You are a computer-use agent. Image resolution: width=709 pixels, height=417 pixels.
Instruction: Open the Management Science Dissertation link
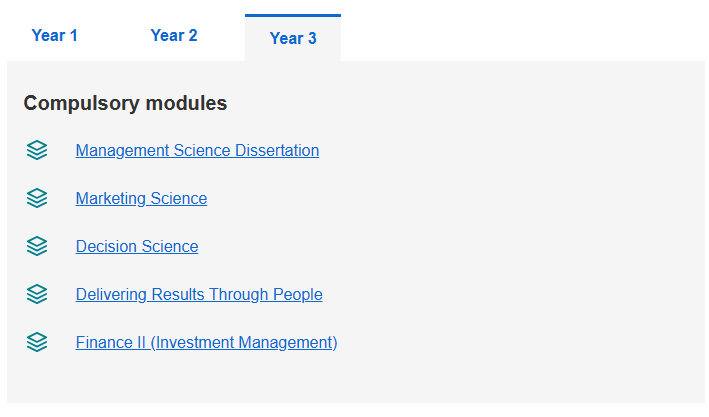[197, 151]
